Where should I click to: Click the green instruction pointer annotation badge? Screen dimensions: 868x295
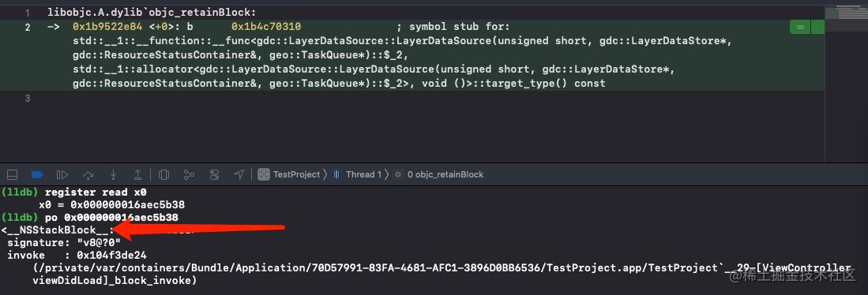pyautogui.click(x=799, y=27)
